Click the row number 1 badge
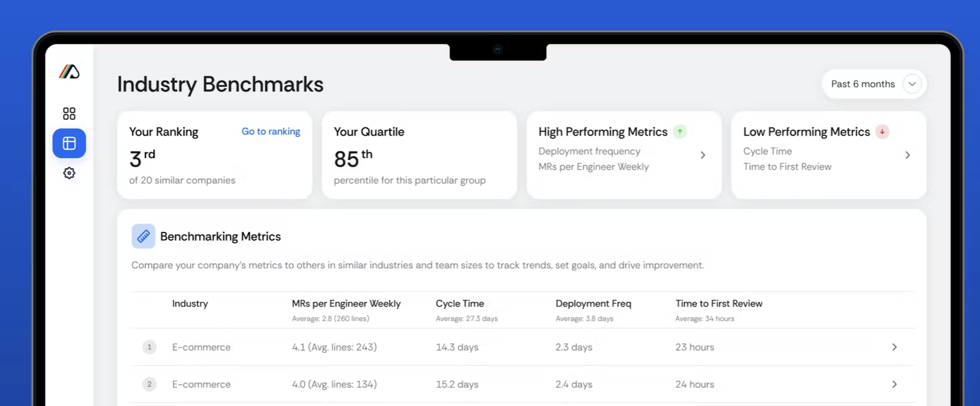 149,347
